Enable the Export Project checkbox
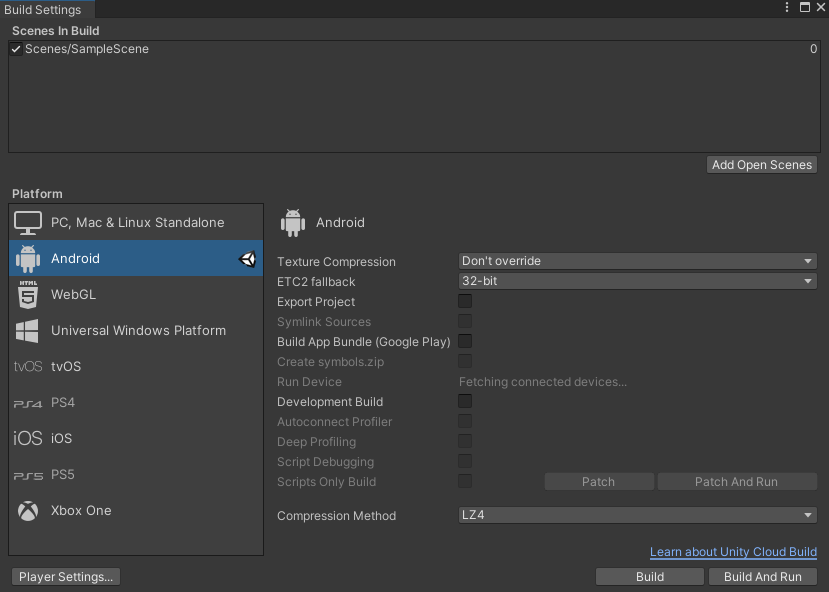829x592 pixels. (465, 301)
